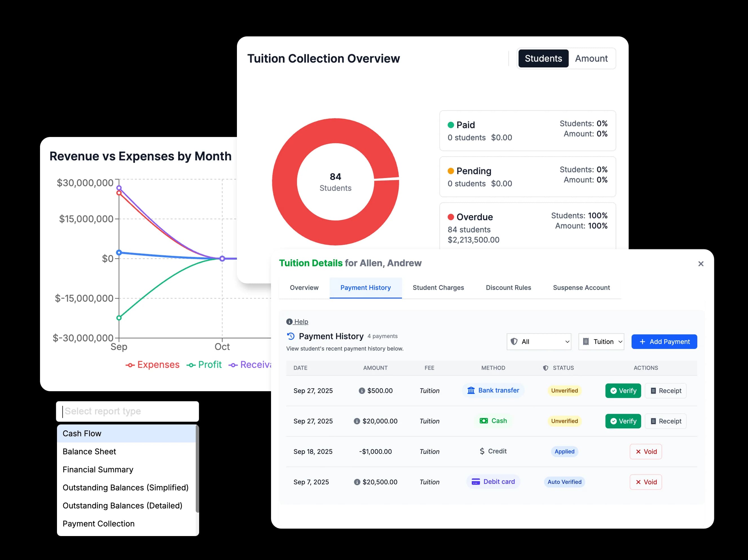Choose Outstanding Balances (Detailed) report
Viewport: 748px width, 560px height.
(126, 506)
